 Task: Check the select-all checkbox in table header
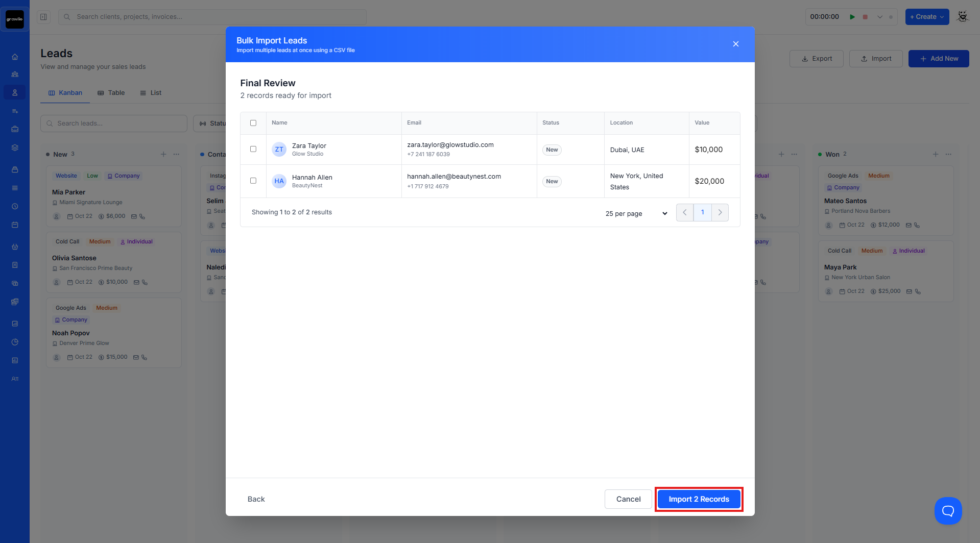(253, 123)
